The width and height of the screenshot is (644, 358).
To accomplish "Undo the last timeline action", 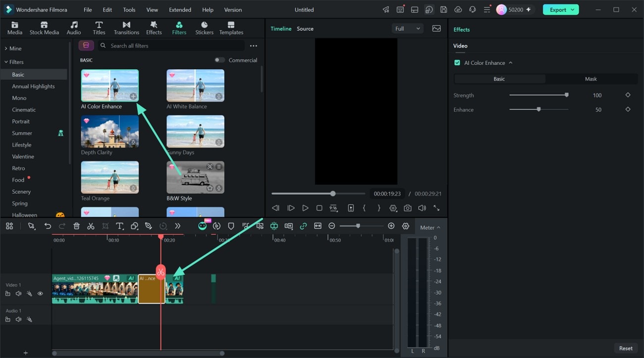I will pyautogui.click(x=48, y=226).
